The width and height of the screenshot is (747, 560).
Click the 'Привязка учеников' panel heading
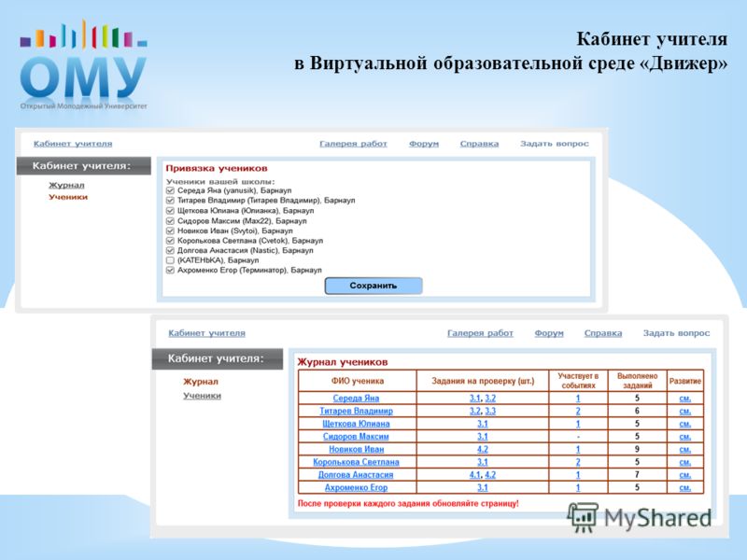point(217,168)
